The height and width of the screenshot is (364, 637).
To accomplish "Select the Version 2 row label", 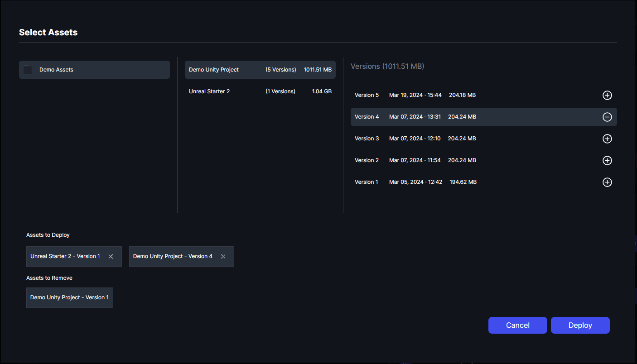I will click(367, 160).
